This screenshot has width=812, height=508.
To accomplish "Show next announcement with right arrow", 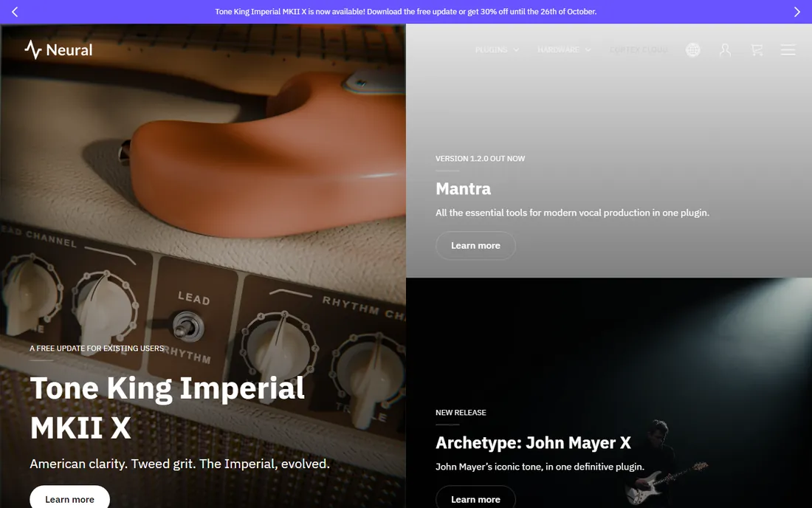I will tap(797, 12).
